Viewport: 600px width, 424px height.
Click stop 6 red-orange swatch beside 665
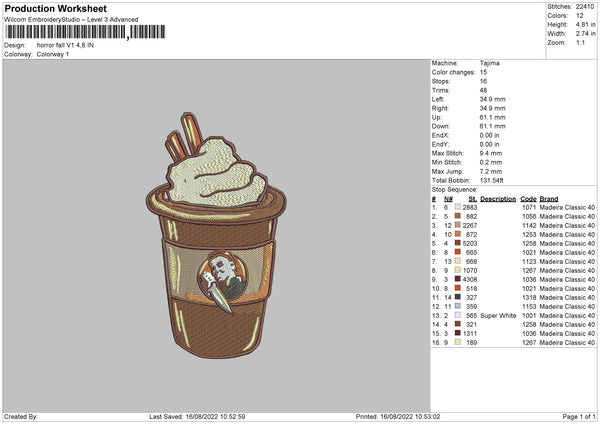point(458,252)
